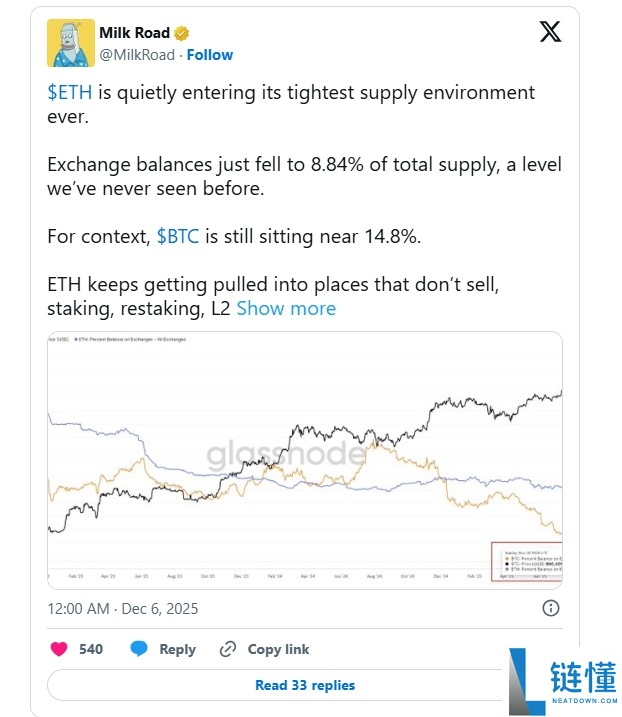Click the reply speech bubble icon
The width and height of the screenshot is (622, 717).
coord(139,649)
